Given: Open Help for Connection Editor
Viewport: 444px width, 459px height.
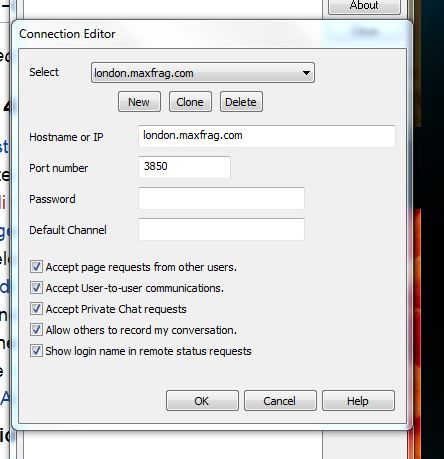Looking at the screenshot, I should click(358, 401).
